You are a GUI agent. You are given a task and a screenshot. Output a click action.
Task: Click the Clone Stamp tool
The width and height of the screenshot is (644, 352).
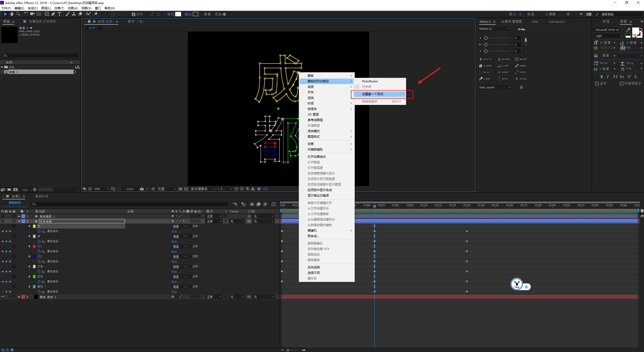(74, 14)
